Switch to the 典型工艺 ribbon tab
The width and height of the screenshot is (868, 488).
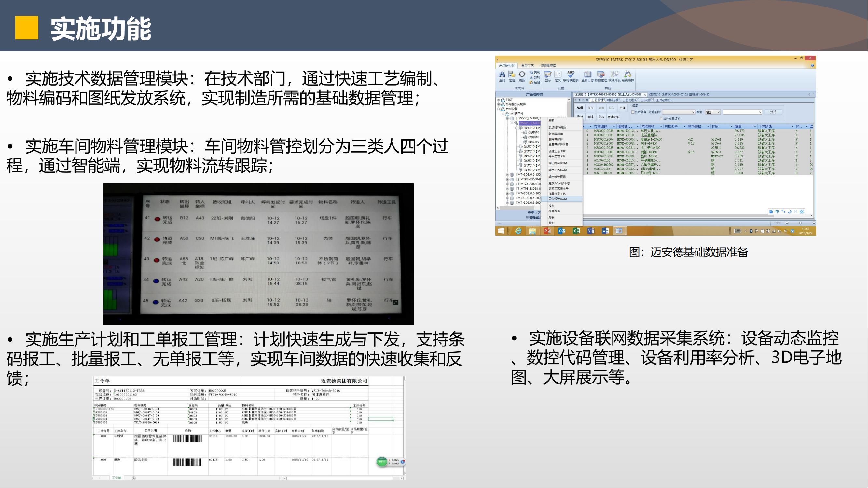(x=527, y=66)
